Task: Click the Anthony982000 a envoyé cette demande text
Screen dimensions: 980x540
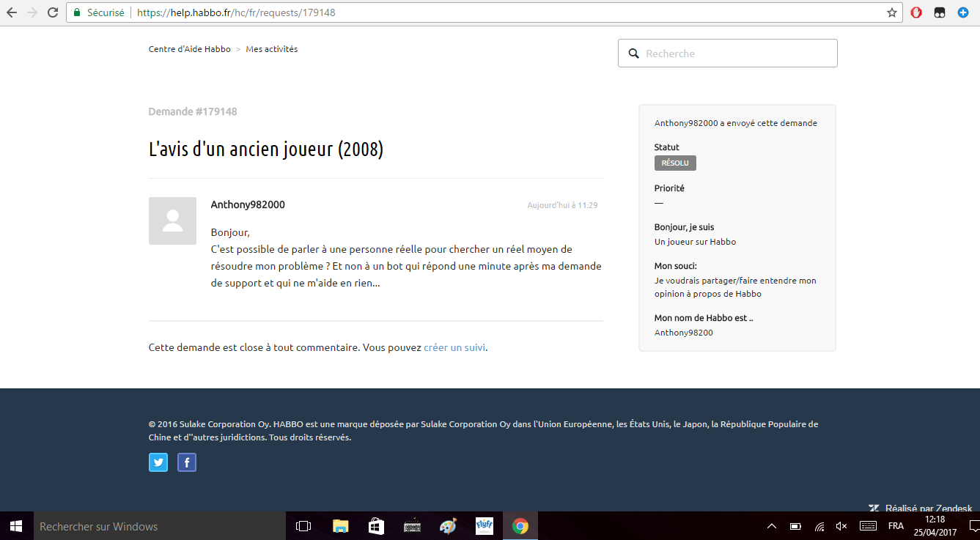Action: (736, 123)
